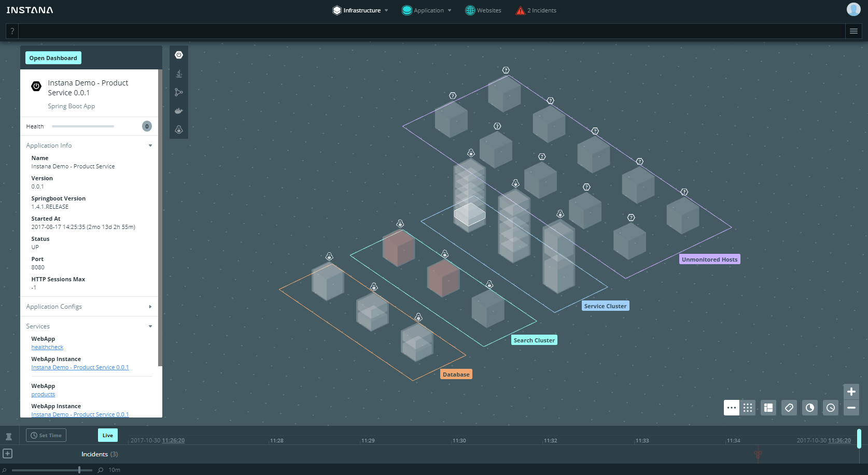This screenshot has width=868, height=475.
Task: Click into the dynamic focus search field
Action: [432, 31]
